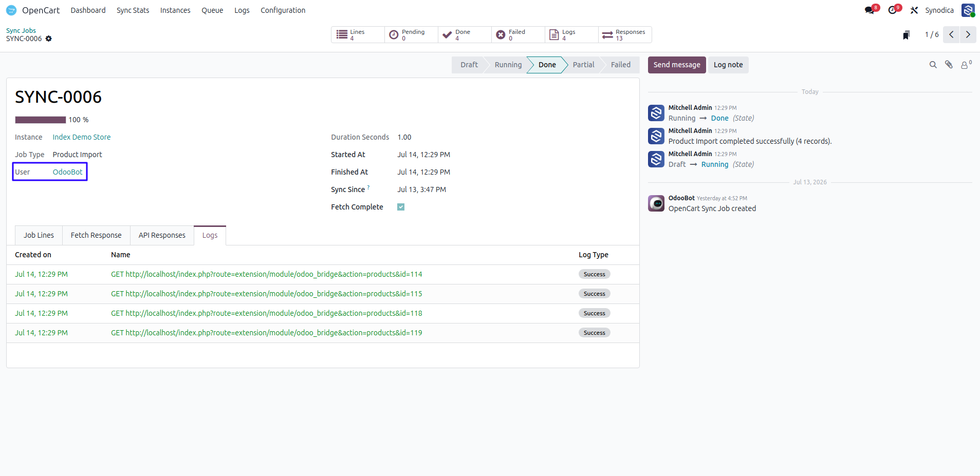Open the Dashboard menu

88,10
